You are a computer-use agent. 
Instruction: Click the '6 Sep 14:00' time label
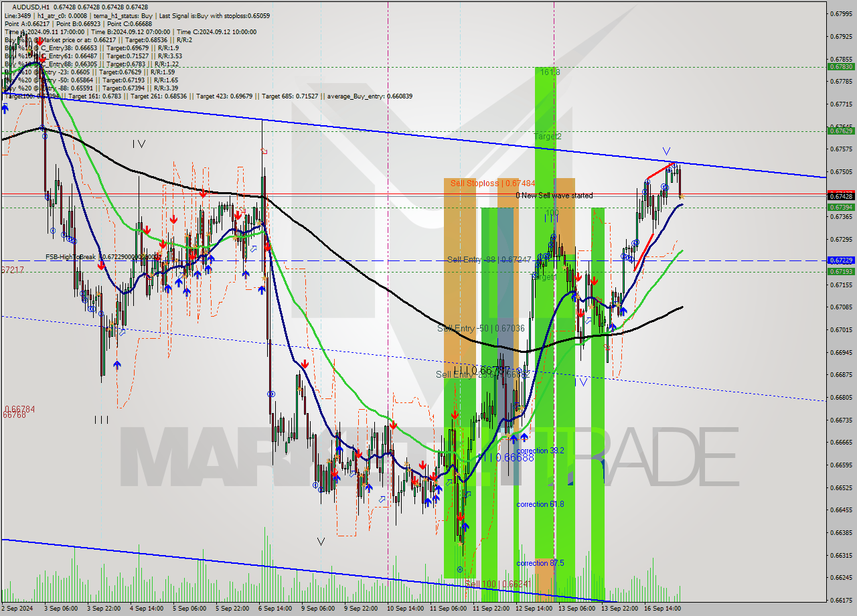(275, 609)
